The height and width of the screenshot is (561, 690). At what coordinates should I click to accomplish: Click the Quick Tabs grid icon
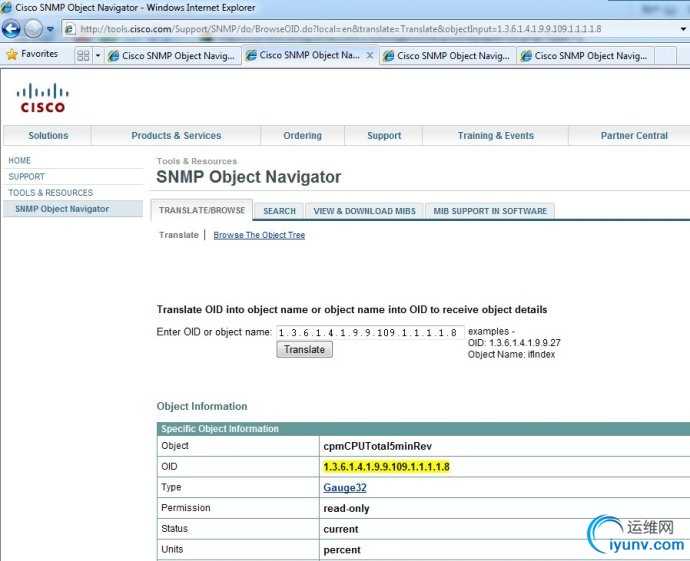(x=83, y=56)
